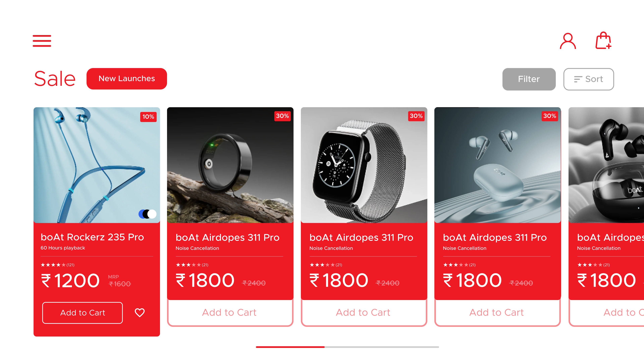Click the carousel scroll progress bar
The height and width of the screenshot is (362, 644).
[347, 347]
